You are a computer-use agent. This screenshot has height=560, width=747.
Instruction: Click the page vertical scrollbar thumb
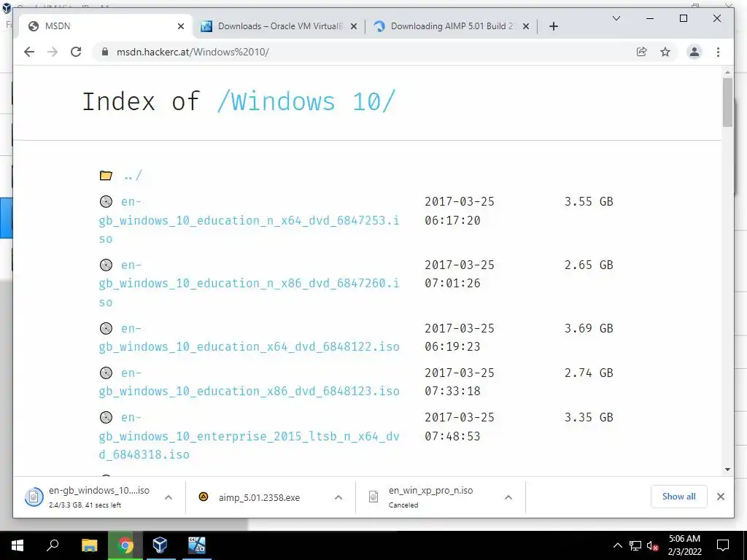click(727, 102)
